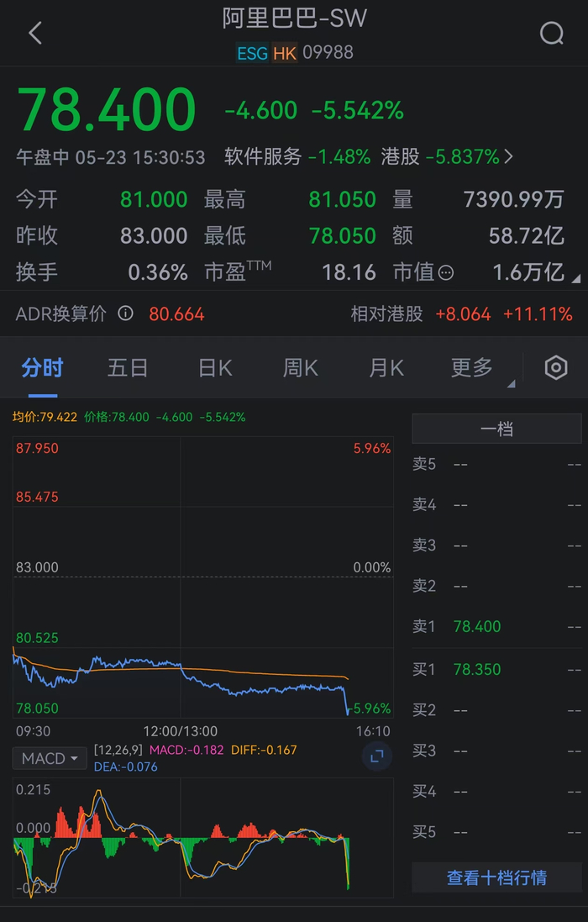Tap the 83.000 baseline label on chart
The image size is (588, 922).
37,567
